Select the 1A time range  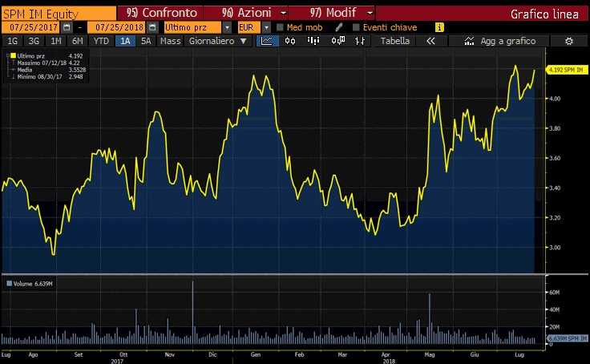(x=125, y=40)
